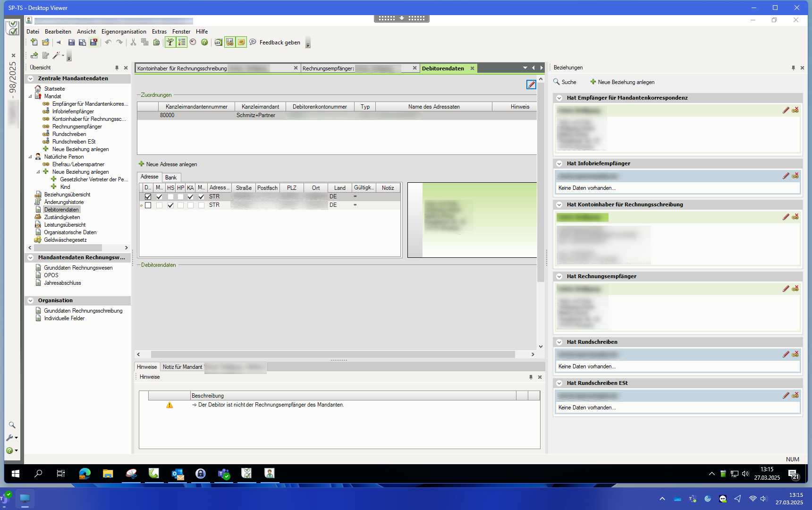Collapse the Hat Infobriefempfänger panel
Viewport: 812px width, 510px height.
[x=559, y=164]
